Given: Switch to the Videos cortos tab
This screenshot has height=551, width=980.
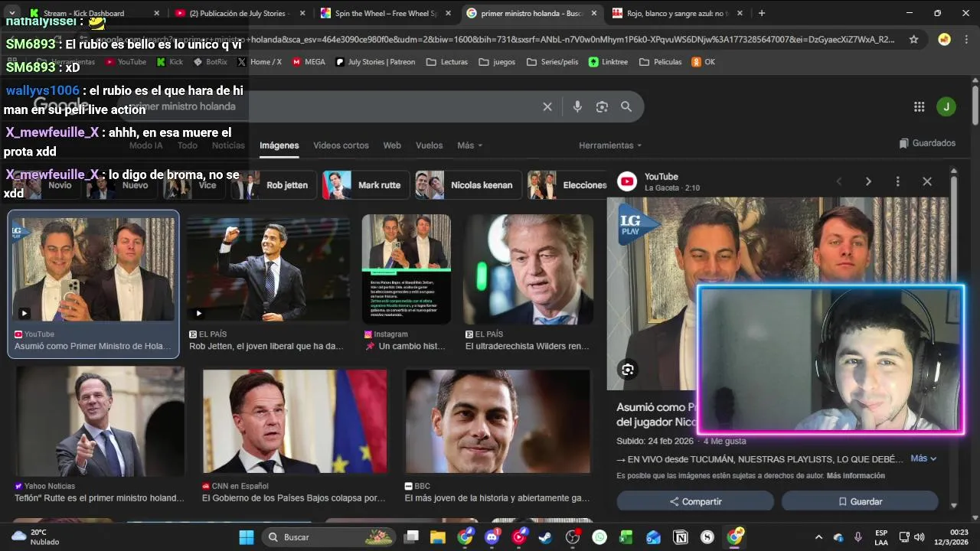Looking at the screenshot, I should [341, 145].
